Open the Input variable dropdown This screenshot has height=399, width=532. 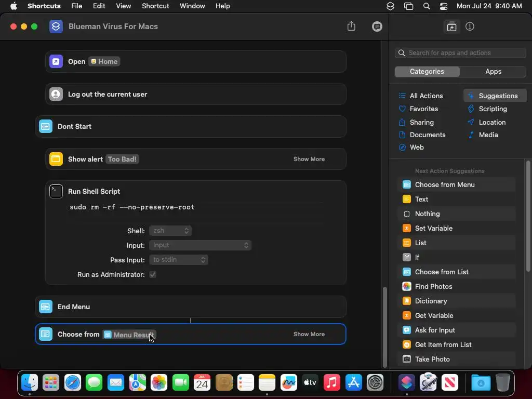point(200,245)
